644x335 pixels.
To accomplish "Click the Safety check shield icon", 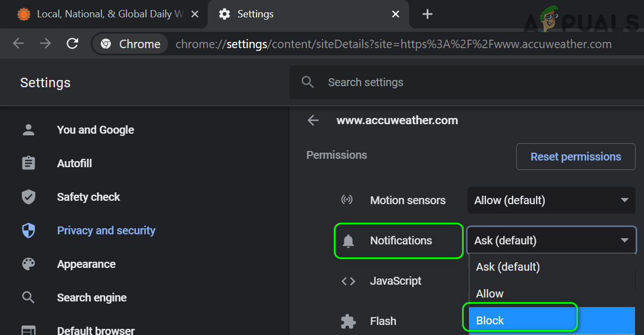I will (x=28, y=197).
